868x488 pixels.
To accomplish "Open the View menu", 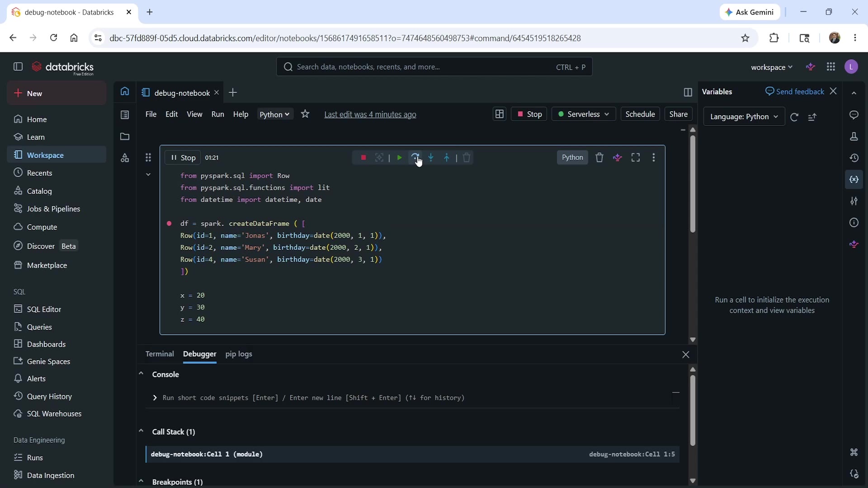I will click(195, 114).
